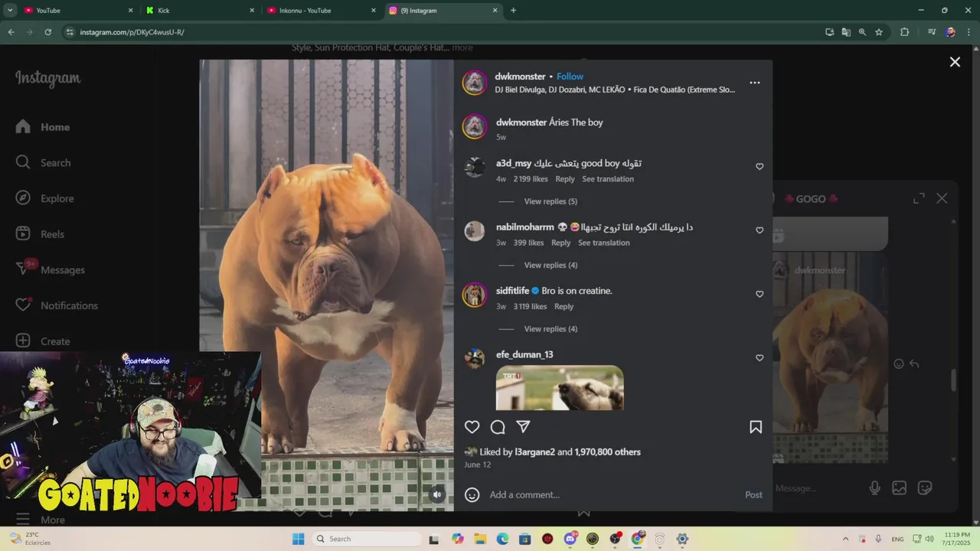Open dwkmonster profile from header username
Viewport: 980px width, 551px height.
(x=520, y=77)
